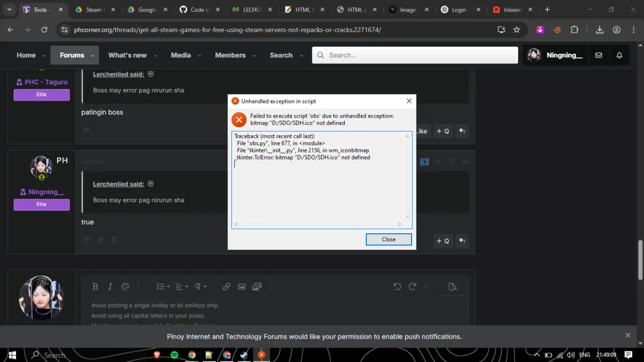
Task: Reload the page in the browser
Action: click(44, 30)
